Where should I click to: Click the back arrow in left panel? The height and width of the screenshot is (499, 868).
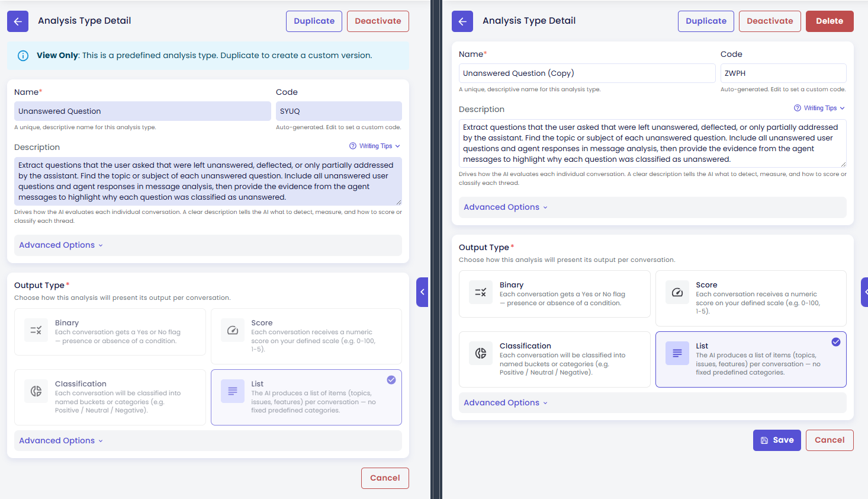(18, 21)
